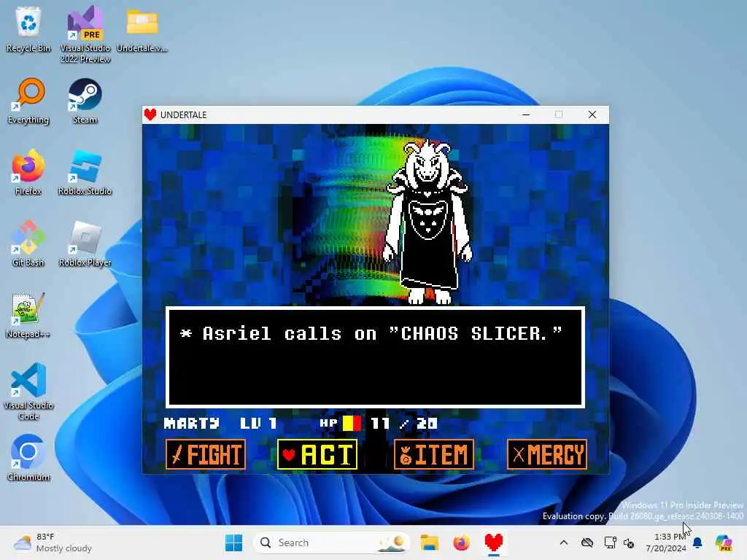Open the Steam desktop shortcut
Viewport: 747px width, 560px height.
point(85,101)
